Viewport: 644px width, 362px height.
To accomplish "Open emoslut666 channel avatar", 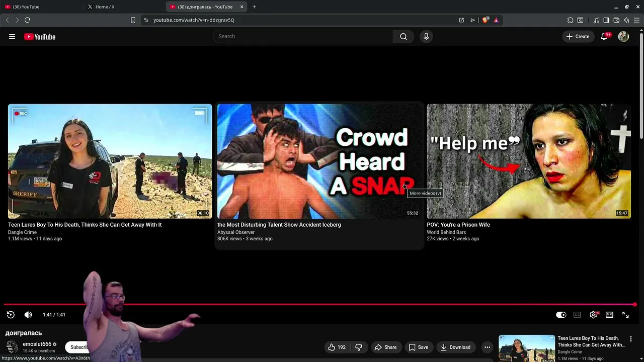I will pos(12,347).
